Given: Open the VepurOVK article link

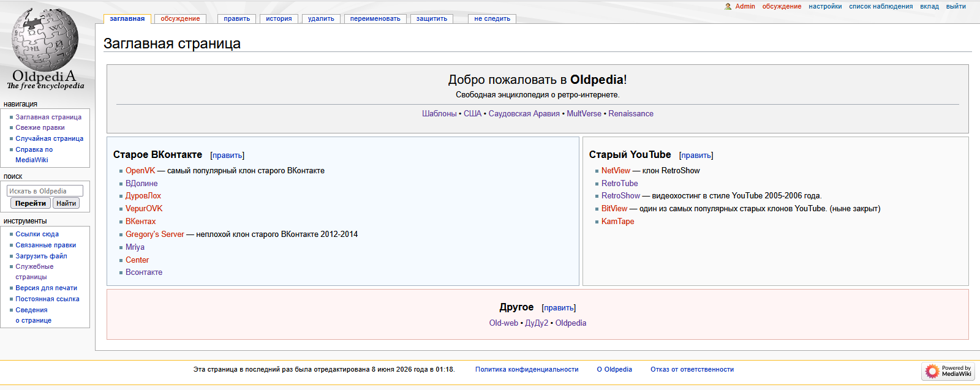Looking at the screenshot, I should tap(144, 209).
